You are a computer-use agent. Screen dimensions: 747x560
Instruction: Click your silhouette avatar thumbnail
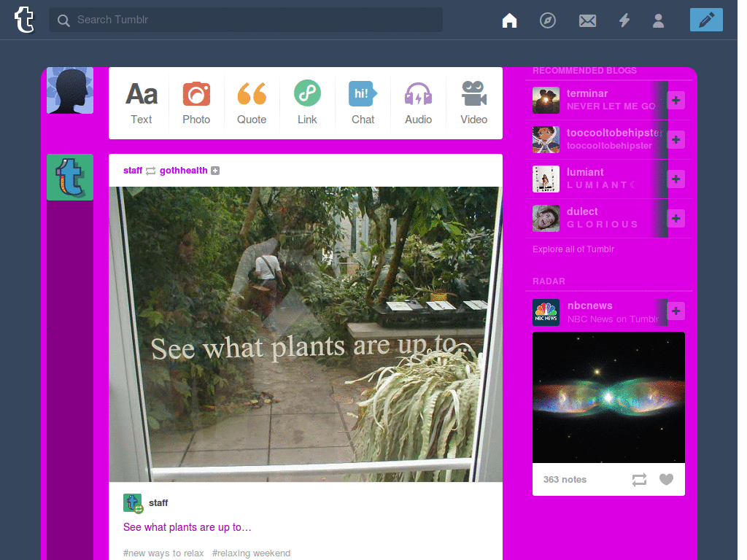click(x=70, y=90)
